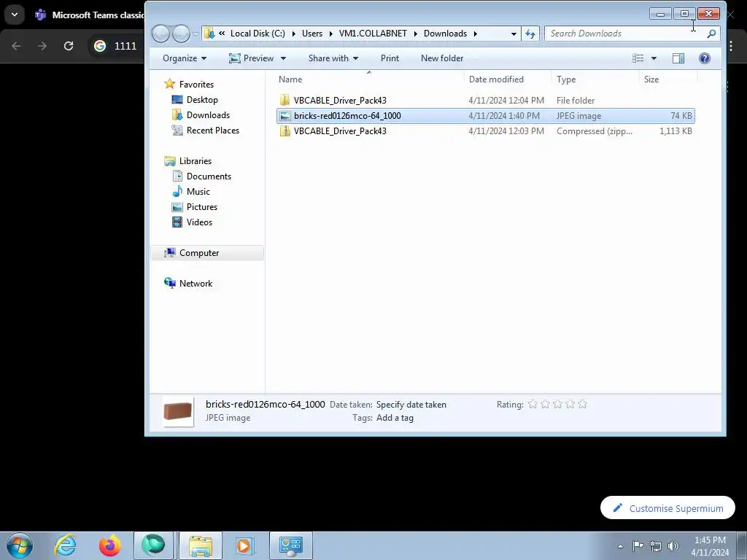The image size is (747, 560).
Task: Click the Explorer Back navigation button
Action: (x=160, y=34)
